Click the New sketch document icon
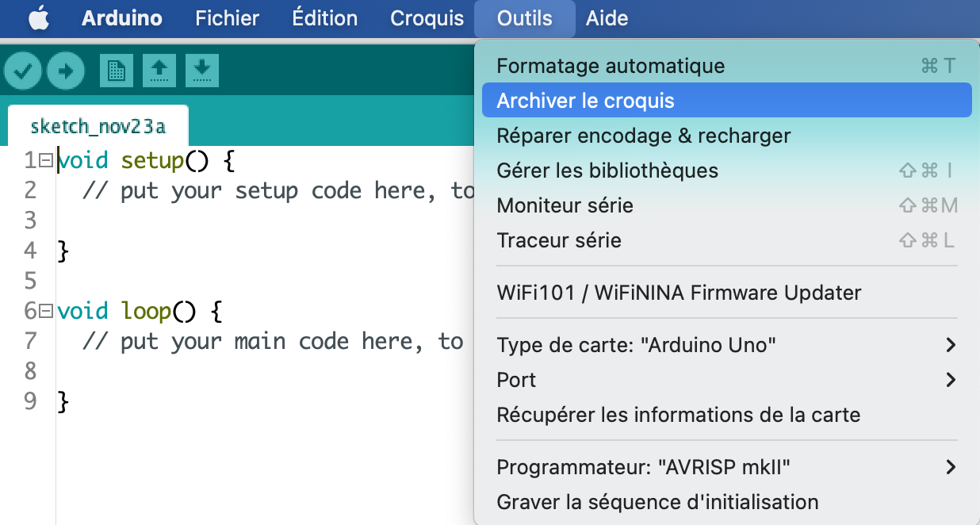Screen dimensions: 980x525 point(117,71)
